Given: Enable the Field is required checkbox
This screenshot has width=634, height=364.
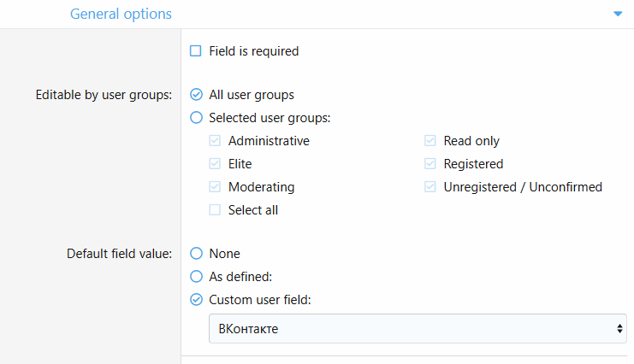Looking at the screenshot, I should coord(196,51).
